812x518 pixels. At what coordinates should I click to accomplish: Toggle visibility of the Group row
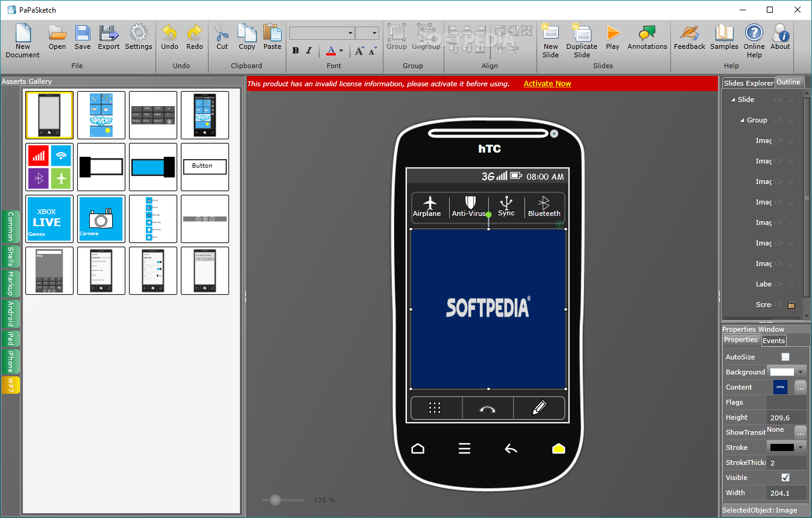tap(778, 120)
